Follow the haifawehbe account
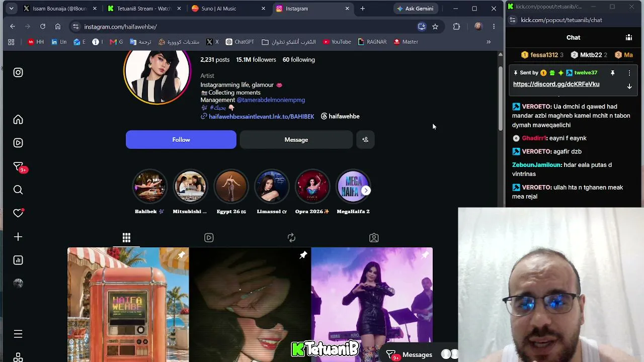Viewport: 644px width, 362px height. (181, 140)
